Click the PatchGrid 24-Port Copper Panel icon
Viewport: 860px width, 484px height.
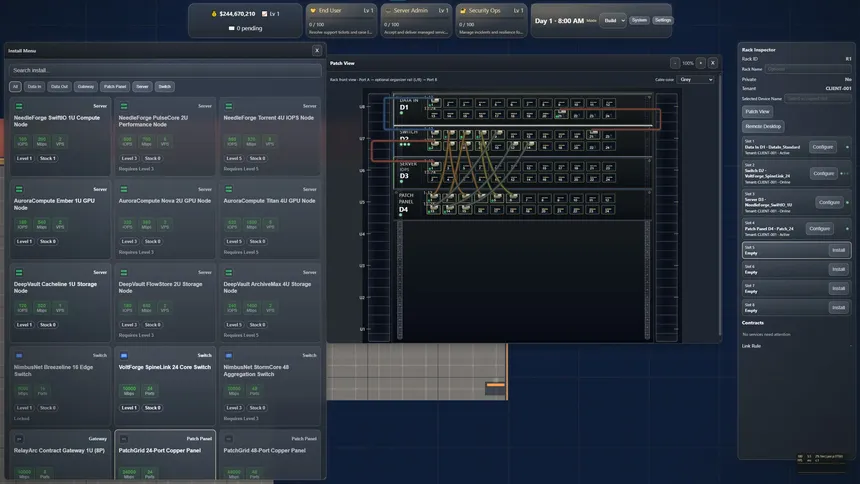click(x=124, y=438)
